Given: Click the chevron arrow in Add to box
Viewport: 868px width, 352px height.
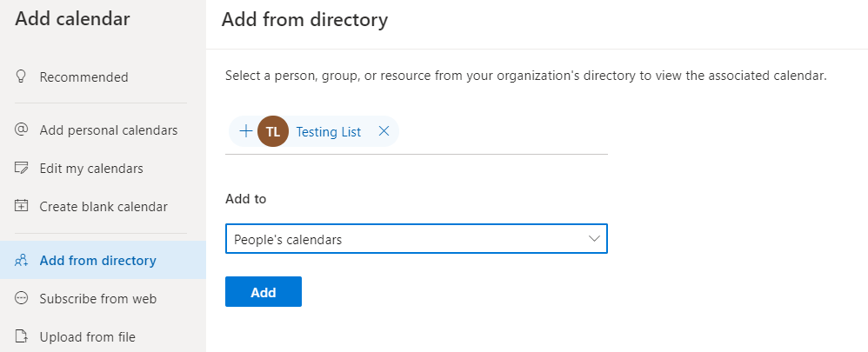Looking at the screenshot, I should pos(595,239).
